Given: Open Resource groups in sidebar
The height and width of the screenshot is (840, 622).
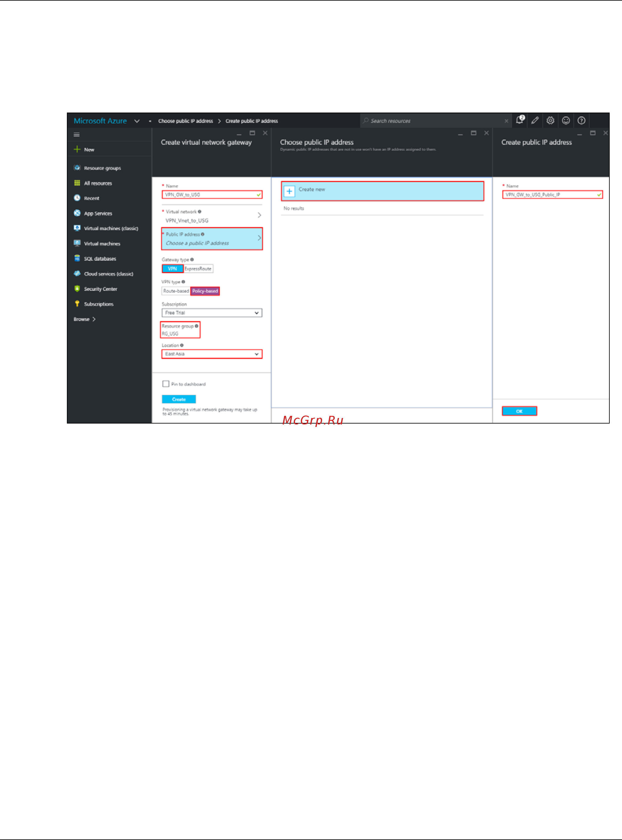Looking at the screenshot, I should [102, 168].
